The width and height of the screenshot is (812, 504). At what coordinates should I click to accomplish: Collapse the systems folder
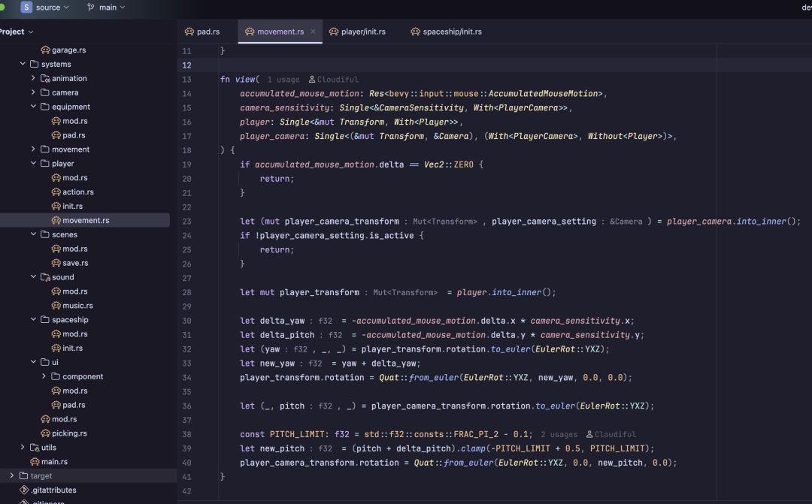tap(23, 64)
